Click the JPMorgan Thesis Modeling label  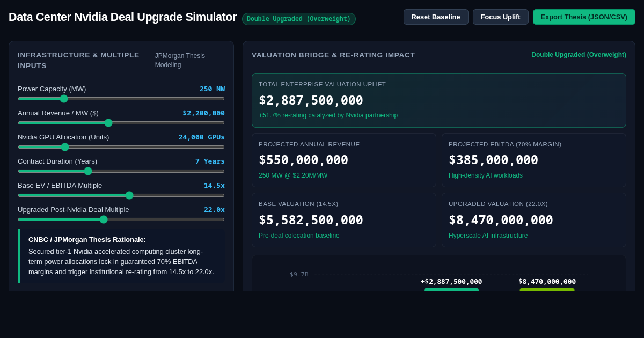pos(180,60)
